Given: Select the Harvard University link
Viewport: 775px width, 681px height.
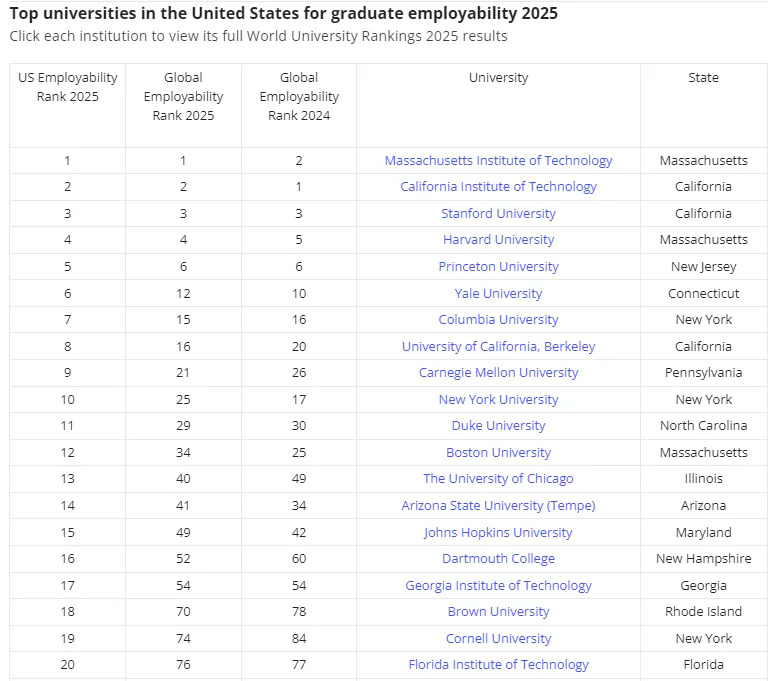Looking at the screenshot, I should pyautogui.click(x=498, y=240).
